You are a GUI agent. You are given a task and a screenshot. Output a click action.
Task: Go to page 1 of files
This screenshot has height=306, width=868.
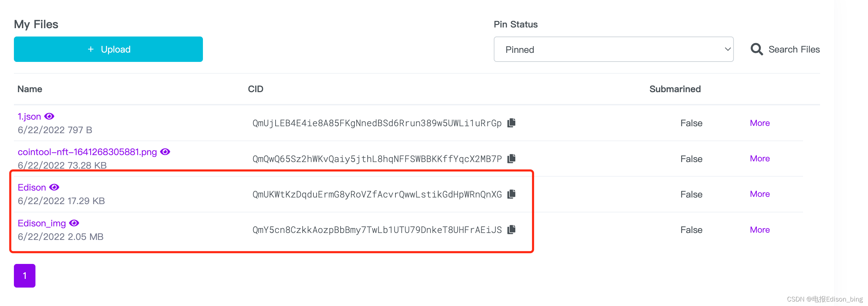pos(25,276)
